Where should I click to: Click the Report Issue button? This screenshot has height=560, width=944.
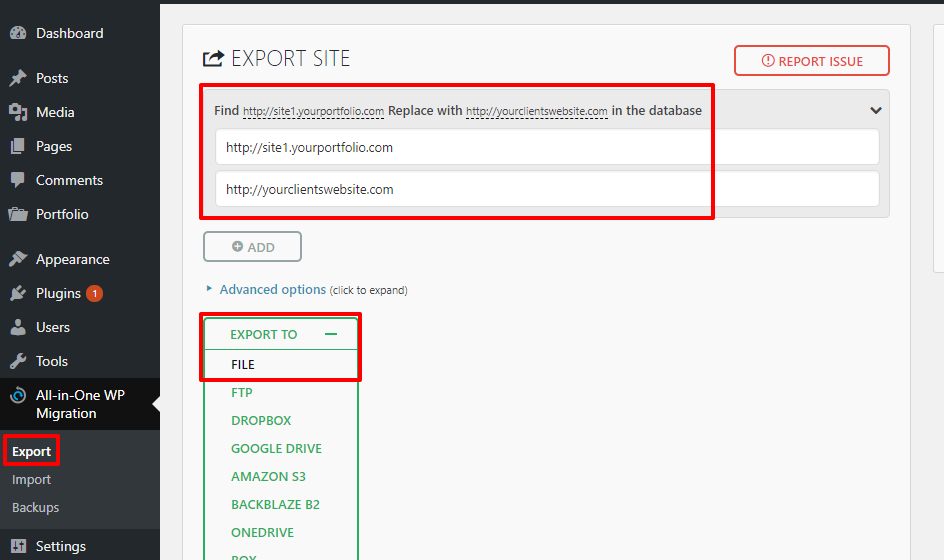click(812, 61)
